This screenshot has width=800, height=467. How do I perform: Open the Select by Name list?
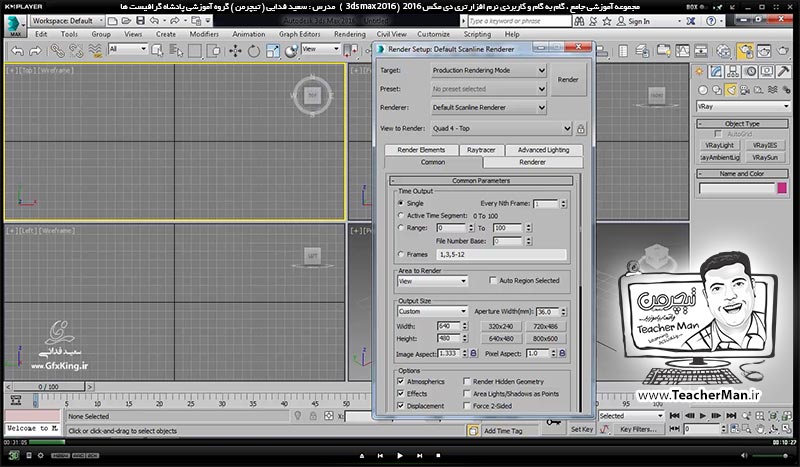click(176, 51)
